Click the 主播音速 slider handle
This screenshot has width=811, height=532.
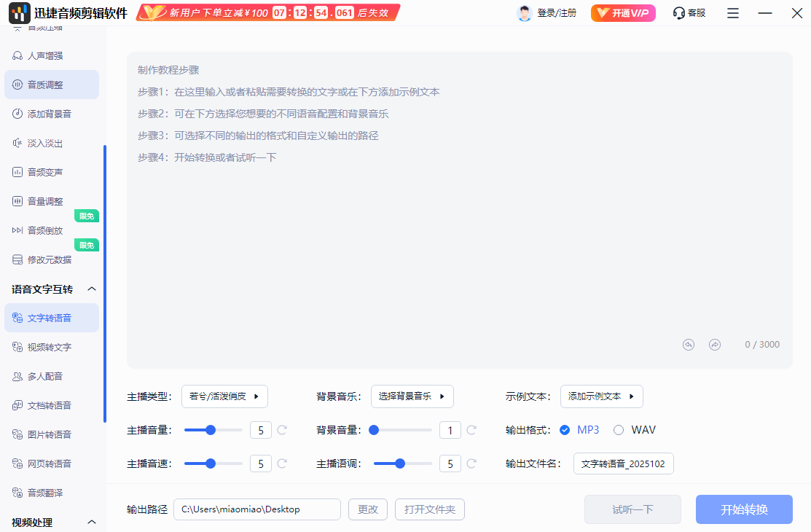point(211,463)
